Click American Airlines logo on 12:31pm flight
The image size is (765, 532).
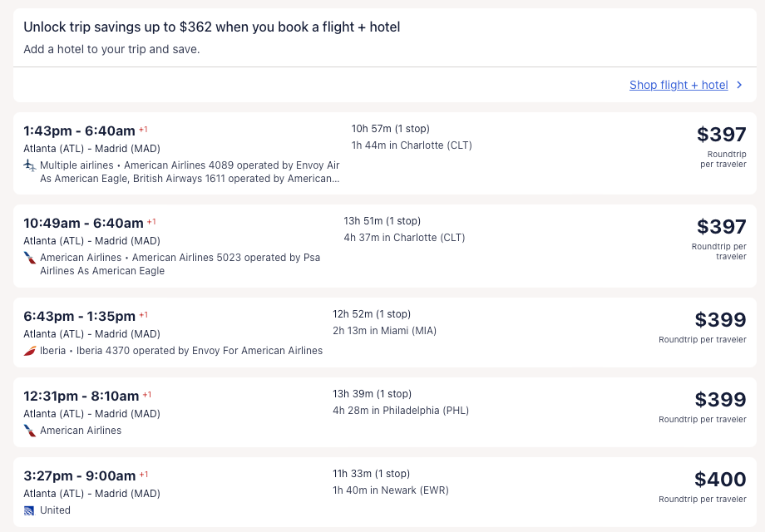[30, 431]
